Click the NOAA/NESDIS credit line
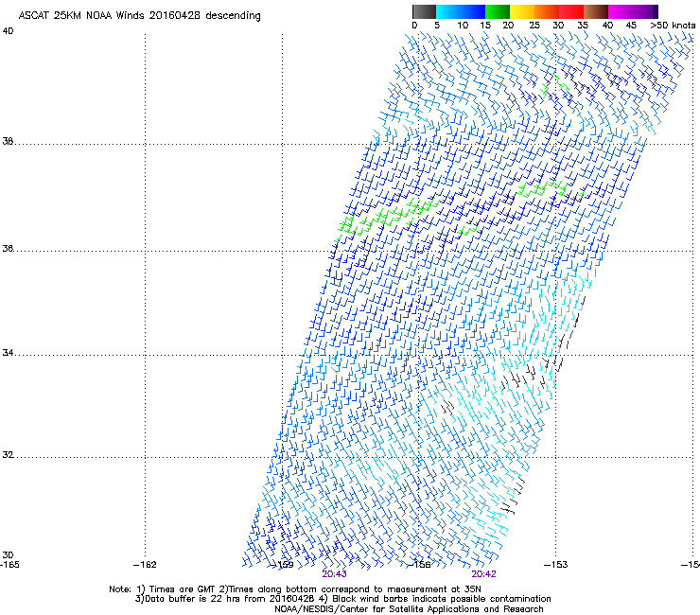The height and width of the screenshot is (615, 700). pos(409,609)
